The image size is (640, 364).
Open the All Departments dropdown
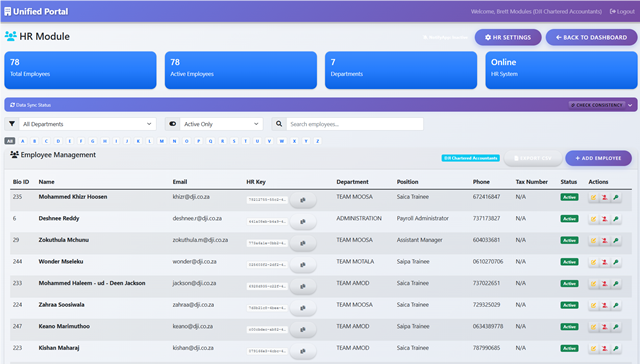87,124
